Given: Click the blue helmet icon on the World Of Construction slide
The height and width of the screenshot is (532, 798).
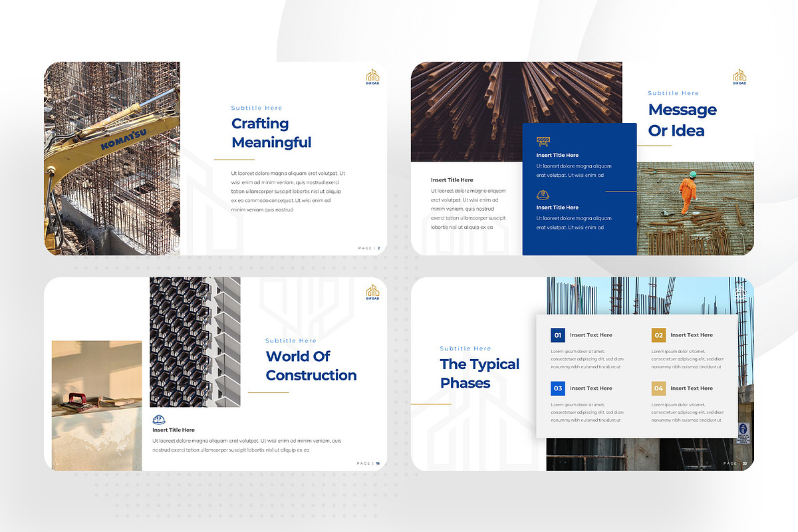Looking at the screenshot, I should tap(159, 419).
